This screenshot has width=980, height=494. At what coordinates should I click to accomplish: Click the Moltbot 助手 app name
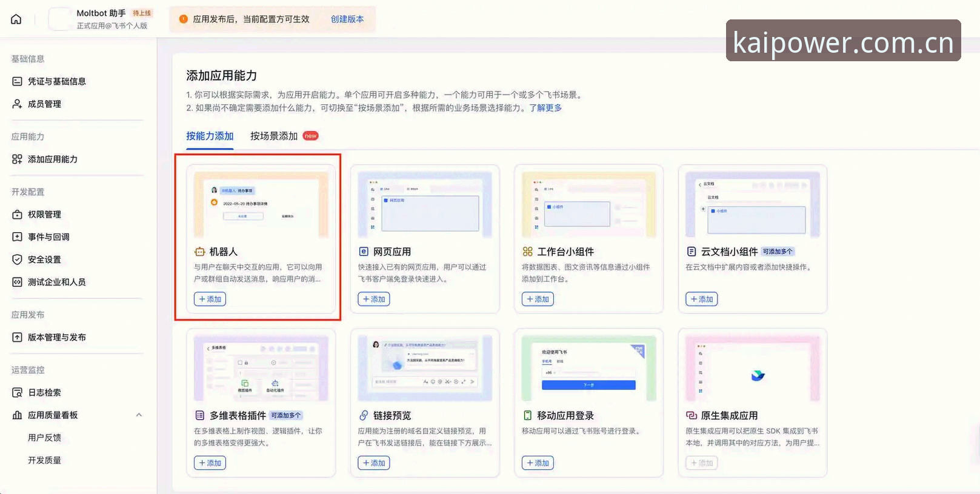[x=101, y=13]
